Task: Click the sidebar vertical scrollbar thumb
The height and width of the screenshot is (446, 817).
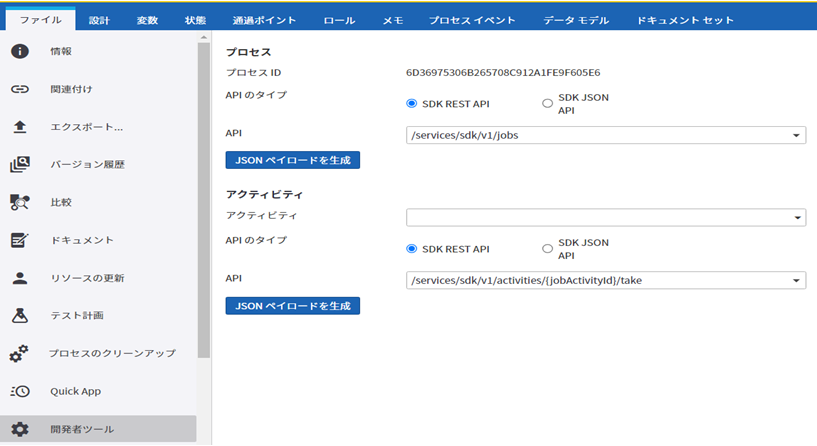Action: click(x=204, y=200)
